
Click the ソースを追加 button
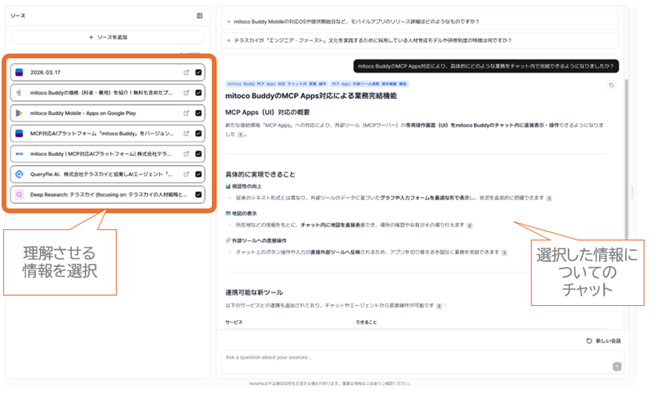pyautogui.click(x=108, y=37)
